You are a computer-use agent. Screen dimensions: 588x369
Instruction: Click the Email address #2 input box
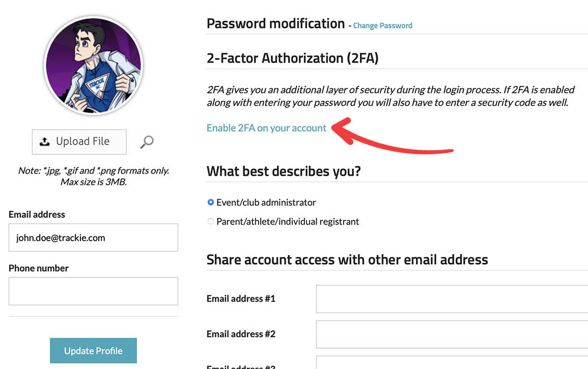coord(452,334)
